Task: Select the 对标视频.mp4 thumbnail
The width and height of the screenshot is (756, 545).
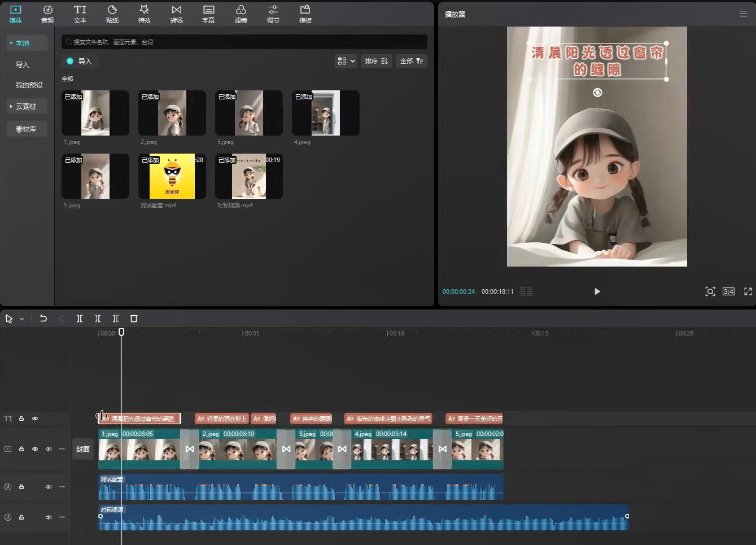Action: click(x=249, y=176)
